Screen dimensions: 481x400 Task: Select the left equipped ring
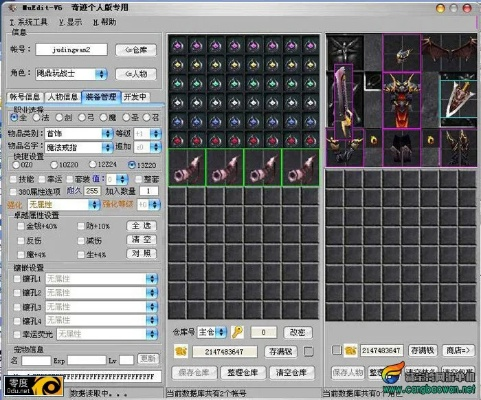[373, 139]
